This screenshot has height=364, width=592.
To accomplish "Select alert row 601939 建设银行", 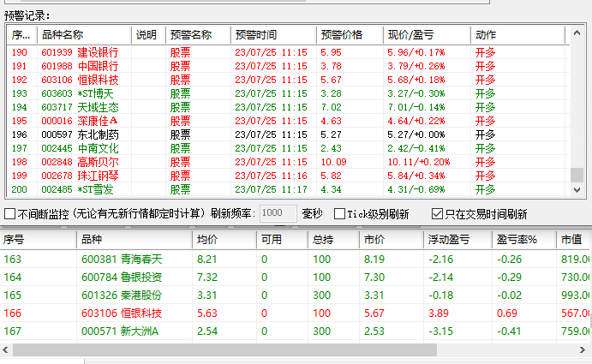I will point(288,52).
